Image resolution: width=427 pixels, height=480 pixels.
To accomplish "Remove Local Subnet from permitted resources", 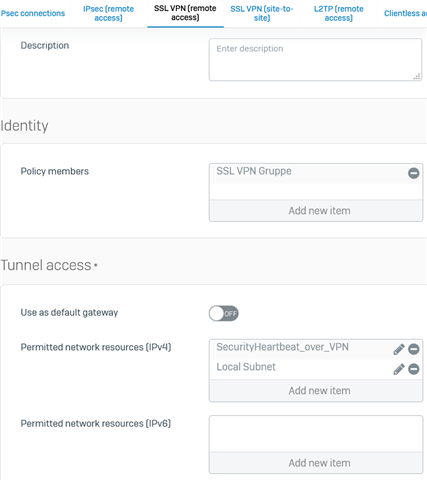I will 414,369.
